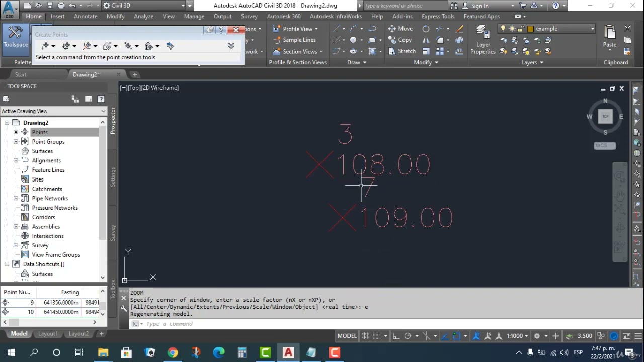Click the TOP face of ViewCube
Viewport: 644px width, 362px height.
click(x=605, y=116)
